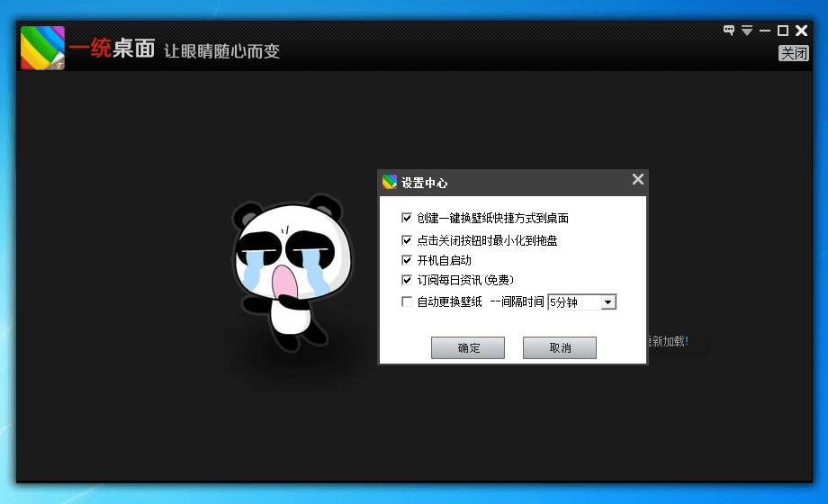Disable the 开机自启动 checkbox
Screen dimensions: 828x504
pyautogui.click(x=407, y=260)
